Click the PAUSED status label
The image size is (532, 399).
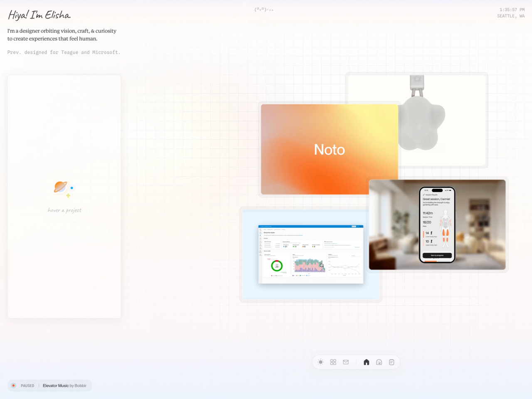(27, 386)
